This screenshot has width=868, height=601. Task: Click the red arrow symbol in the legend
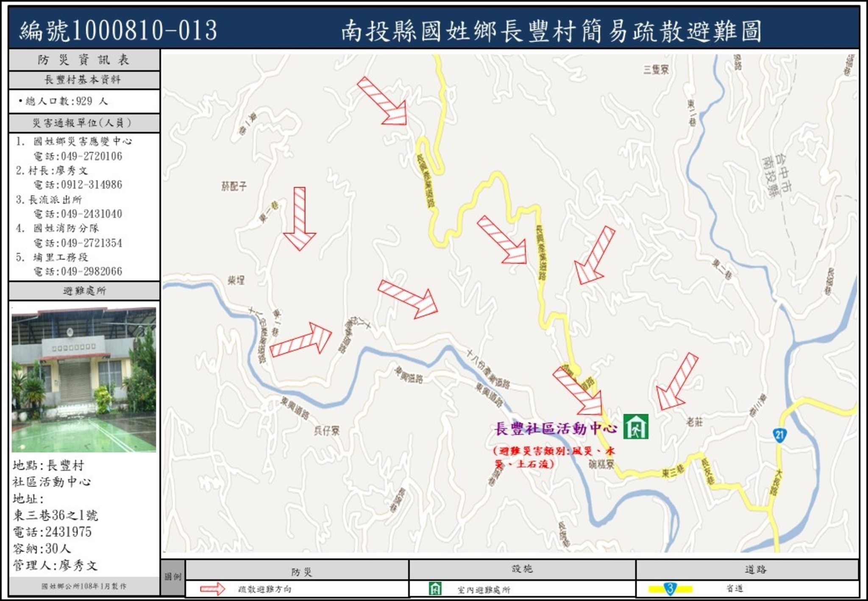tap(212, 589)
